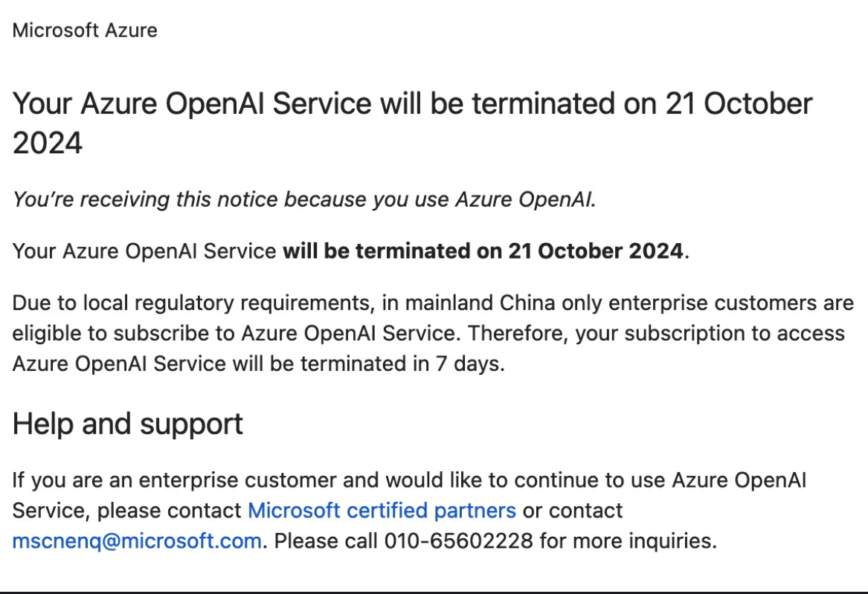Open the Microsoft certified partners link

tap(382, 511)
